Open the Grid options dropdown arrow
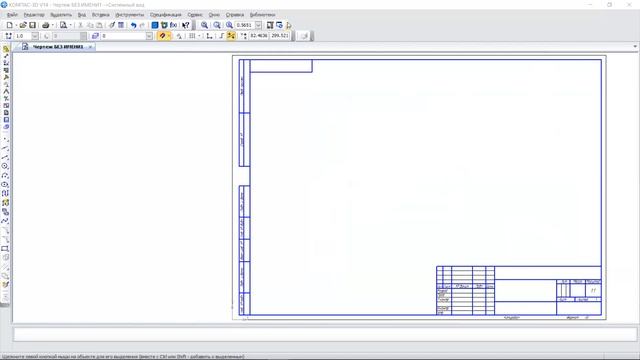Screen dimensions: 640x360 point(199,36)
